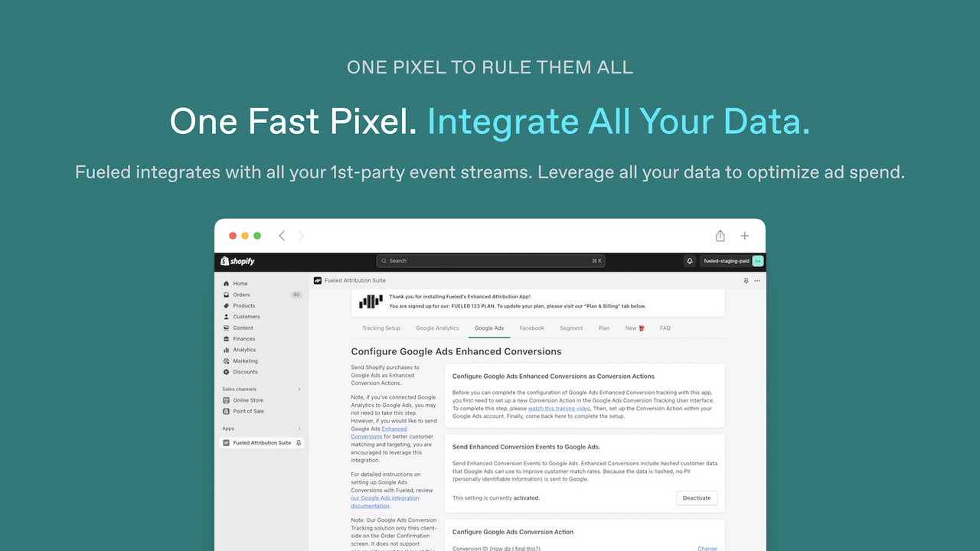The height and width of the screenshot is (551, 980).
Task: Click the Content icon in sidebar
Action: pos(226,328)
